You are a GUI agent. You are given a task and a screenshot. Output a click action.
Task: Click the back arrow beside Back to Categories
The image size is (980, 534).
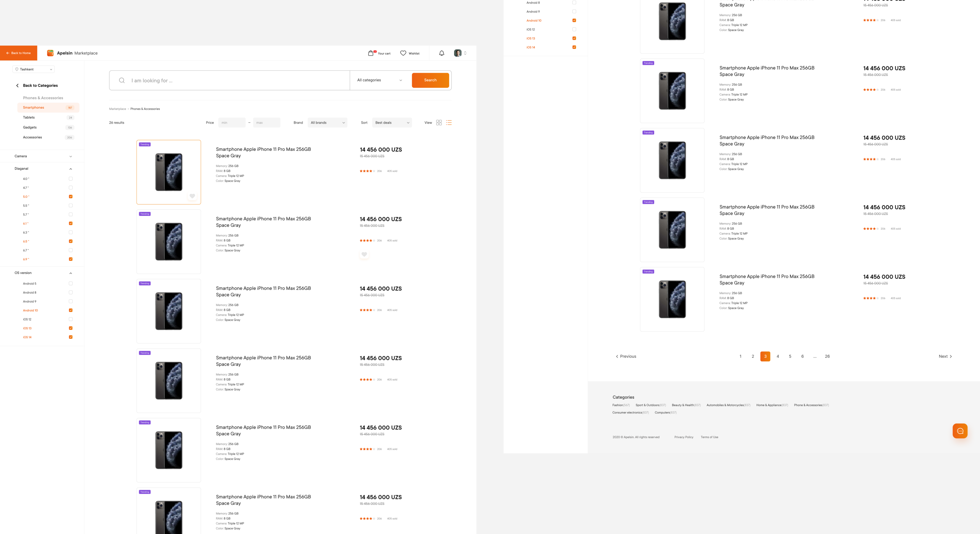17,85
